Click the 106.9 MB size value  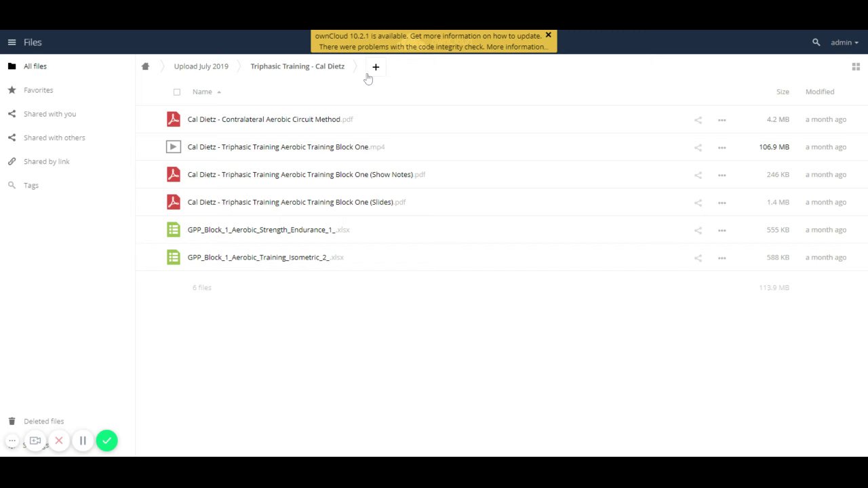[x=774, y=147]
